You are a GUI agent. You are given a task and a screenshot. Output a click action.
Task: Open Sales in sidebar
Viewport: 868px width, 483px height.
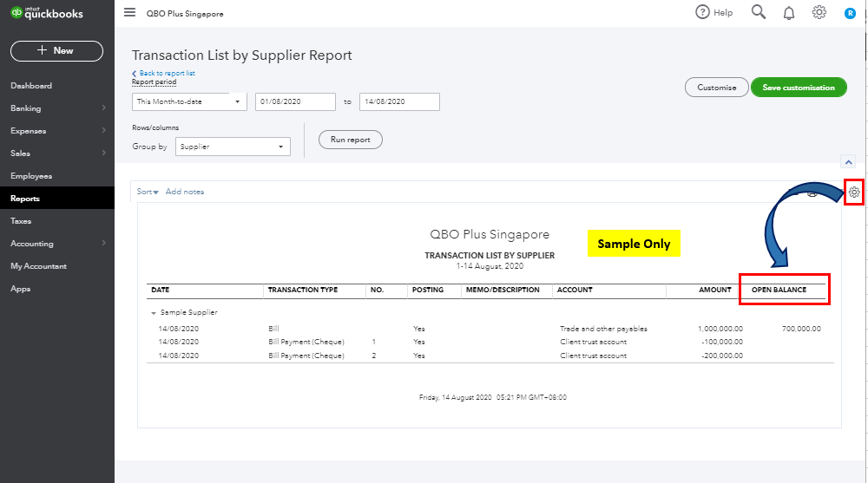[21, 153]
